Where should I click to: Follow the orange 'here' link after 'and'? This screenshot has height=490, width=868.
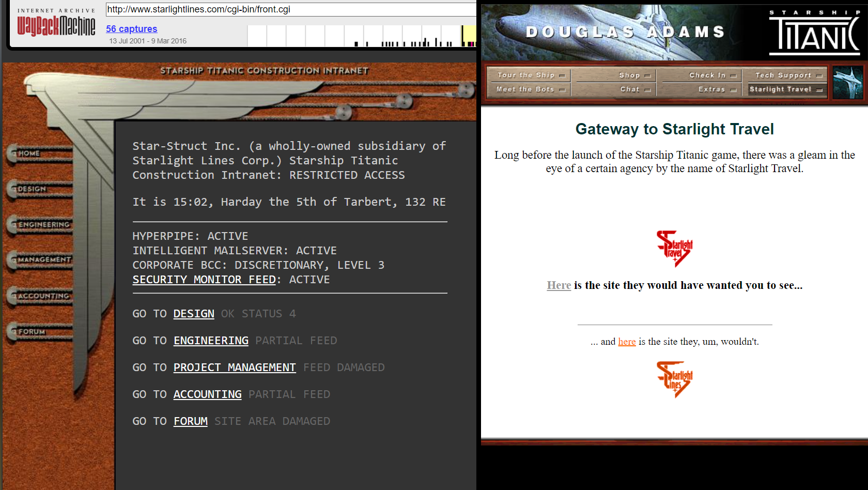coord(627,342)
